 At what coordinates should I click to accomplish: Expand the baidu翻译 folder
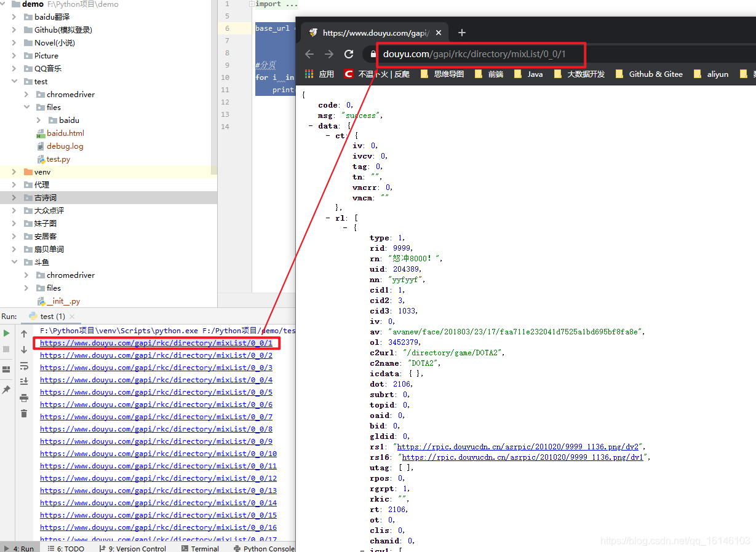14,17
